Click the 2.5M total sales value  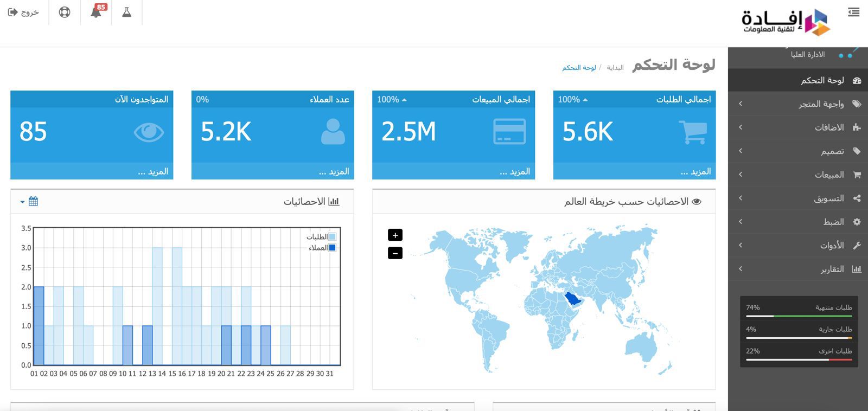[x=409, y=132]
